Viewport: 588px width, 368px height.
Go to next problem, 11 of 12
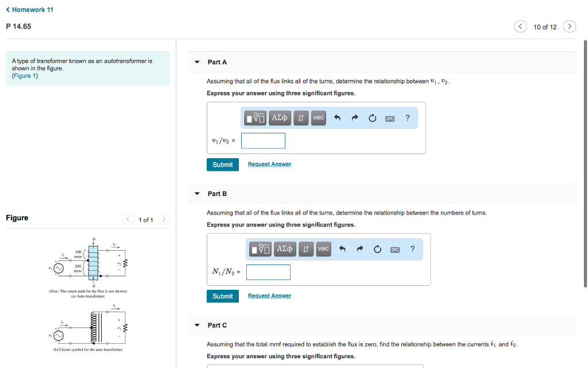click(x=569, y=27)
